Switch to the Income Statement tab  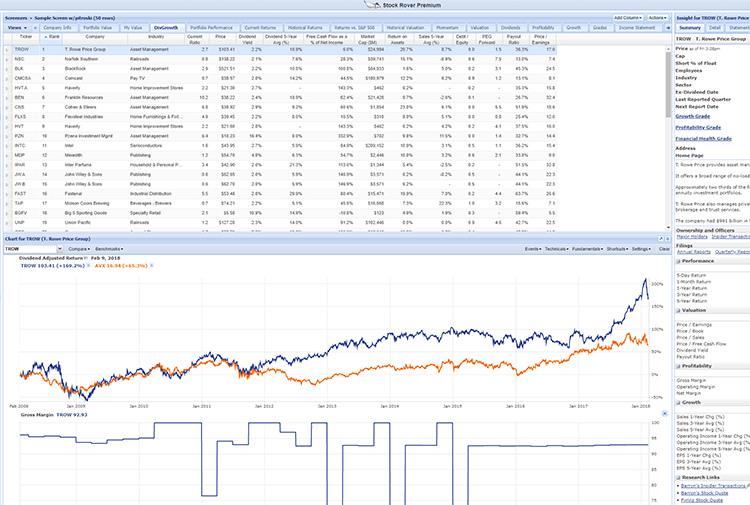coord(637,28)
